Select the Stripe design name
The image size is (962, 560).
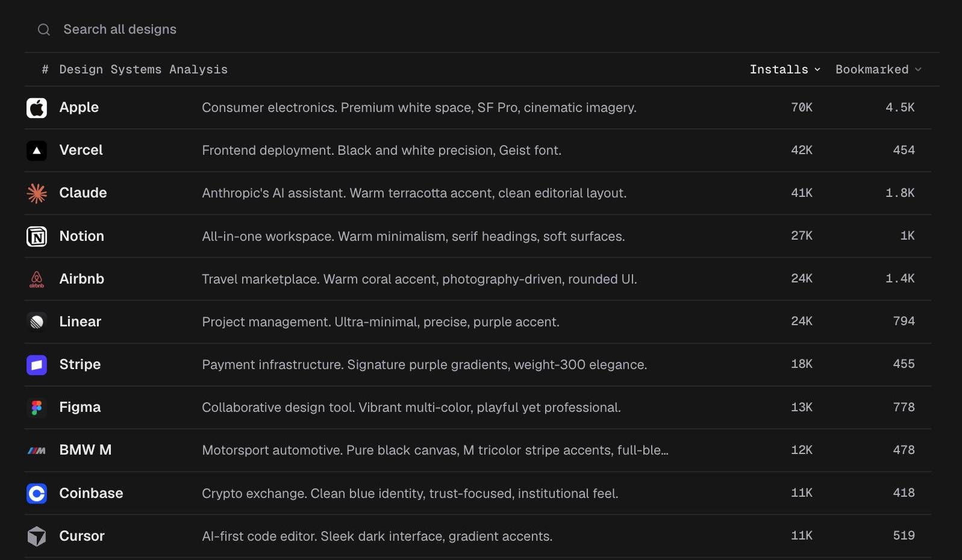pyautogui.click(x=80, y=364)
